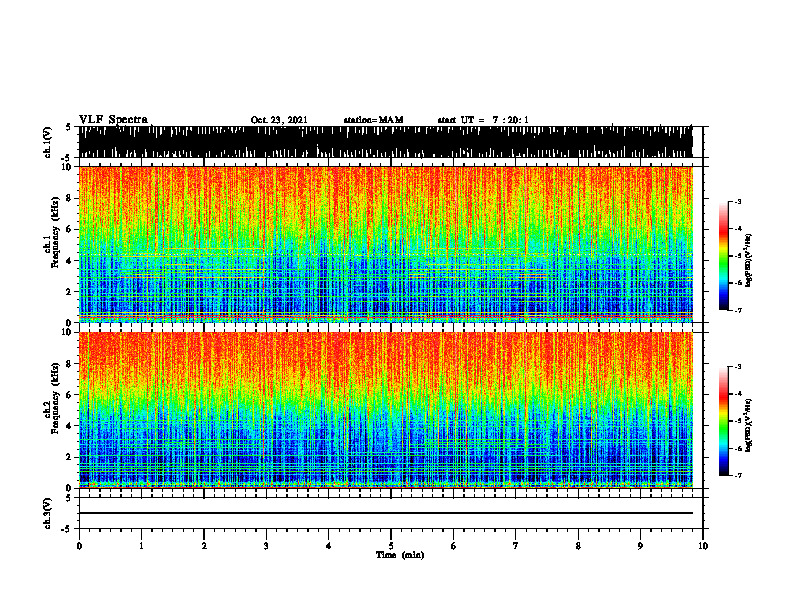Viewport: 792px width, 612px height.
Task: Click the "4" kHz tick of ch.2 spectrogram
Action: 69,426
